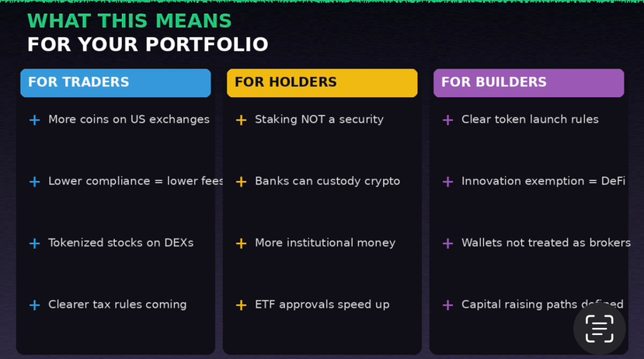Click the plus beside Wallets not treated as brokers
The image size is (644, 359).
(x=447, y=243)
